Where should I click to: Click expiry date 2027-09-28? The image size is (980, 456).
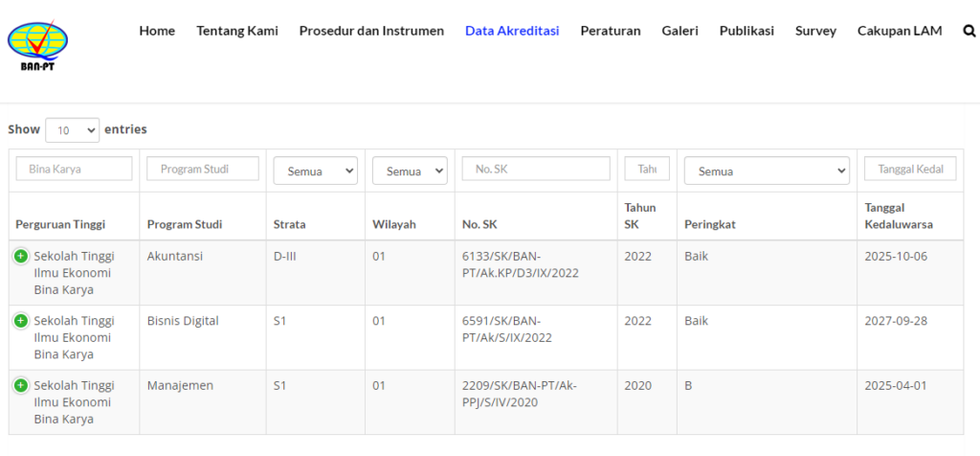896,321
